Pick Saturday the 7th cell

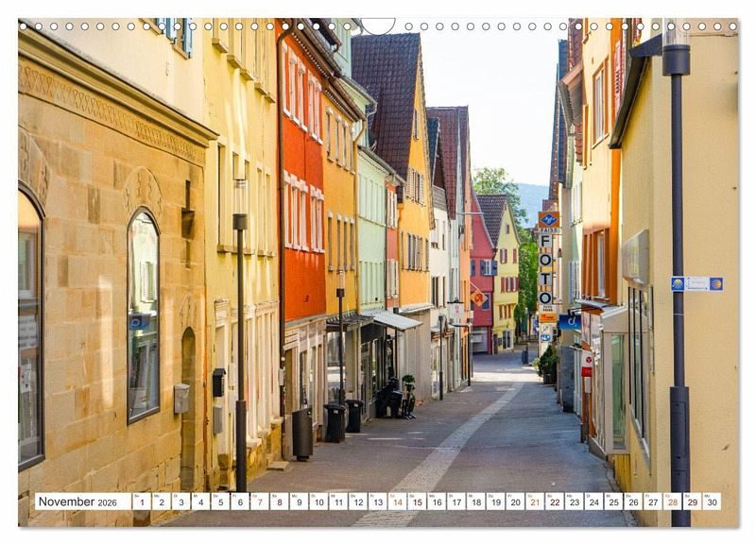(260, 502)
